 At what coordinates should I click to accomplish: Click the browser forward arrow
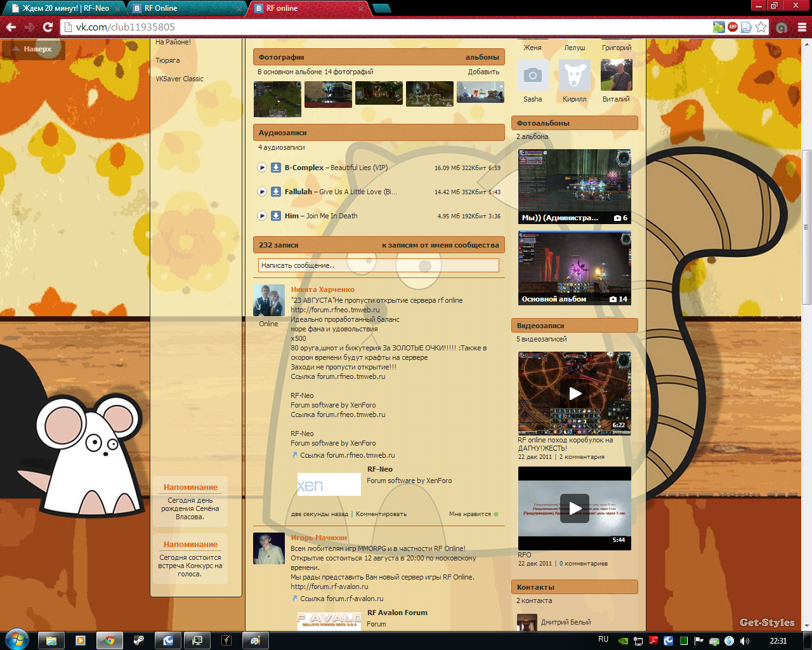coord(29,27)
